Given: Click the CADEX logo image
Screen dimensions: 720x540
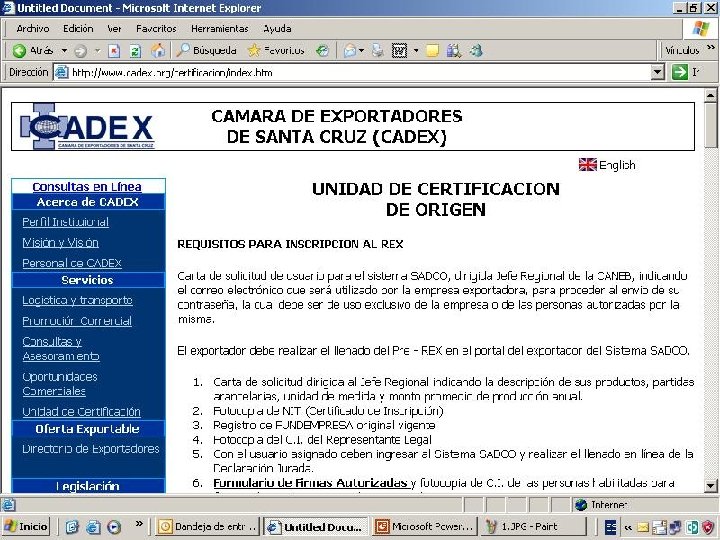Looking at the screenshot, I should pyautogui.click(x=86, y=126).
